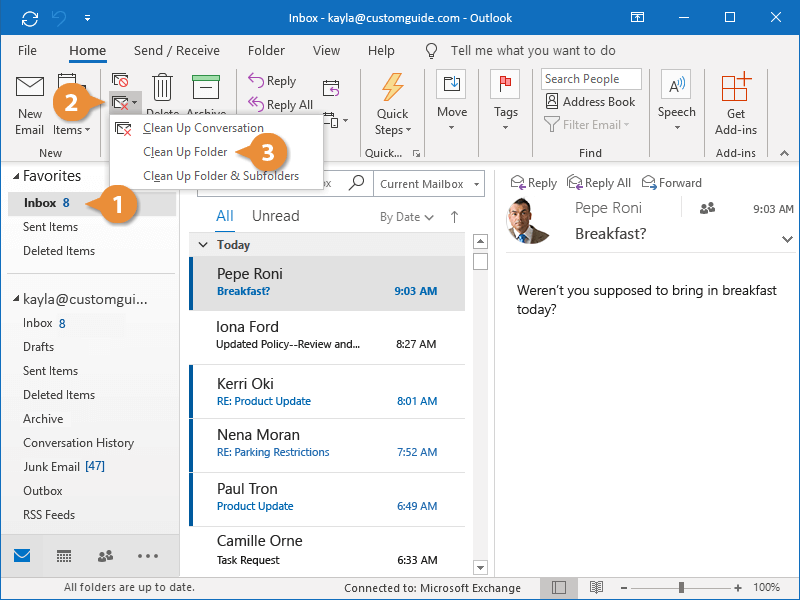800x600 pixels.
Task: Expand message header chevron
Action: tap(787, 238)
